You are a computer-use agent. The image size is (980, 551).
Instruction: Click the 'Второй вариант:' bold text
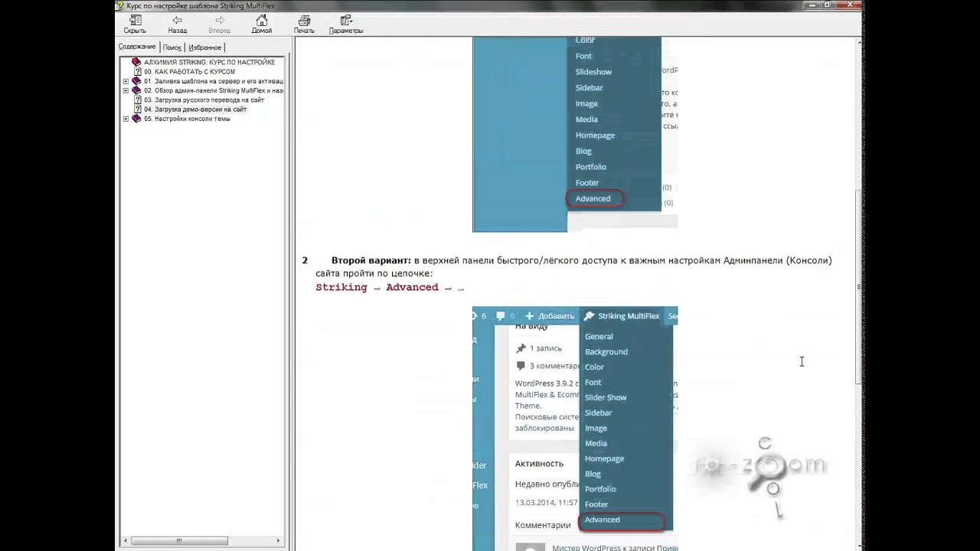pos(371,260)
